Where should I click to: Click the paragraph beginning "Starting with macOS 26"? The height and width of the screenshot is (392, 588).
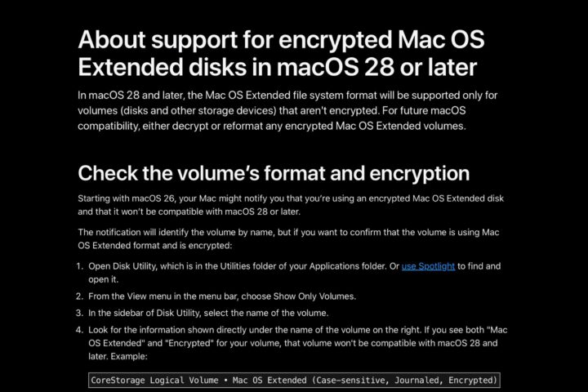click(x=291, y=205)
